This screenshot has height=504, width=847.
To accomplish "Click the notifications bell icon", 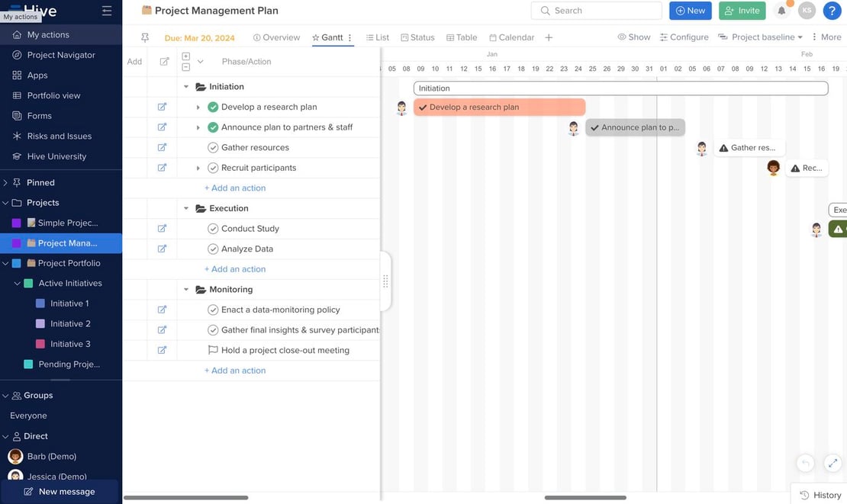I will (781, 11).
